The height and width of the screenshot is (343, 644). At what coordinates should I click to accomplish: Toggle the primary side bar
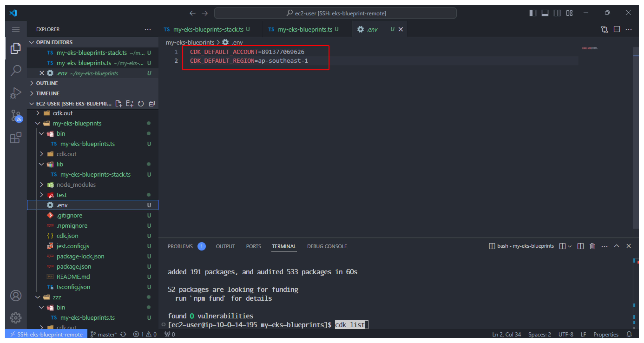click(x=533, y=13)
